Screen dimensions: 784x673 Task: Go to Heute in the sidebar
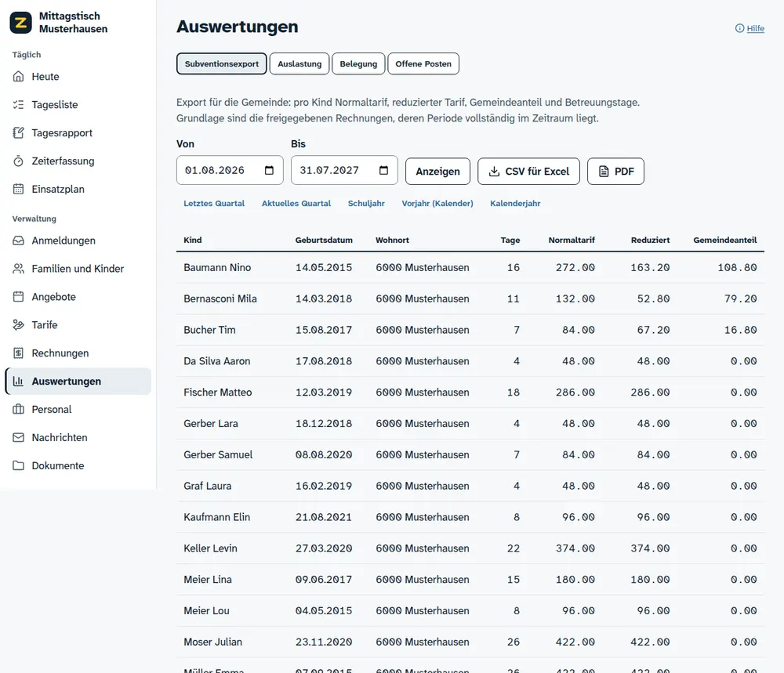(x=78, y=77)
